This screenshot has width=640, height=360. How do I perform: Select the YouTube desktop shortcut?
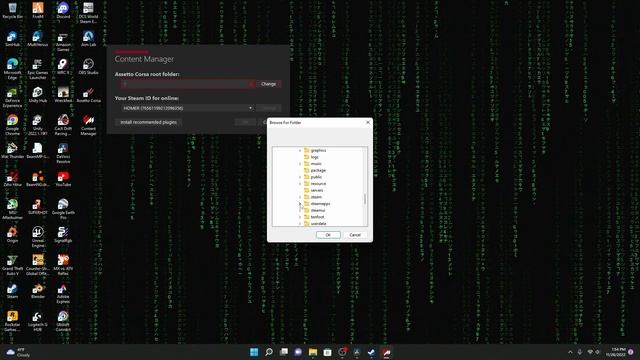(63, 179)
